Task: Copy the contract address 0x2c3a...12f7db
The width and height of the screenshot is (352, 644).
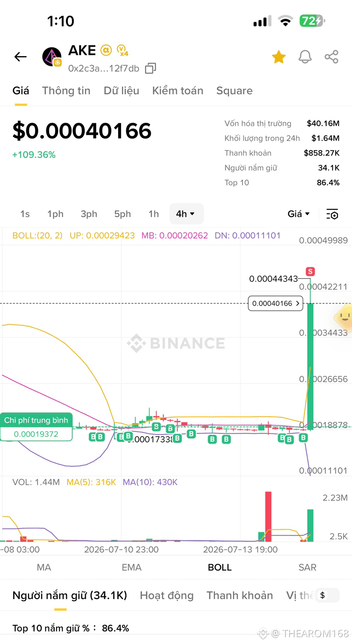Action: [x=150, y=68]
